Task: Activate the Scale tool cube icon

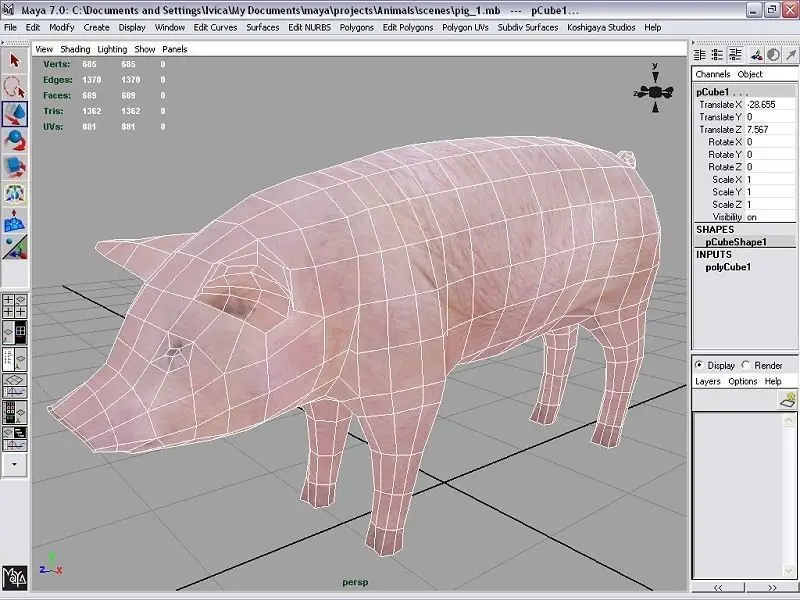Action: point(14,167)
